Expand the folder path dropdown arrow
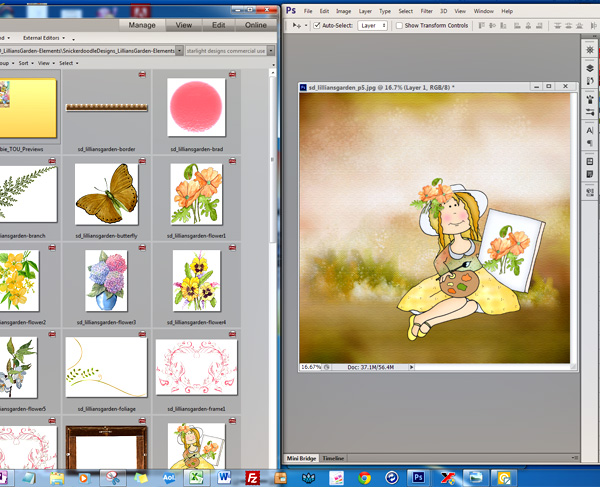This screenshot has width=600, height=487. click(179, 50)
